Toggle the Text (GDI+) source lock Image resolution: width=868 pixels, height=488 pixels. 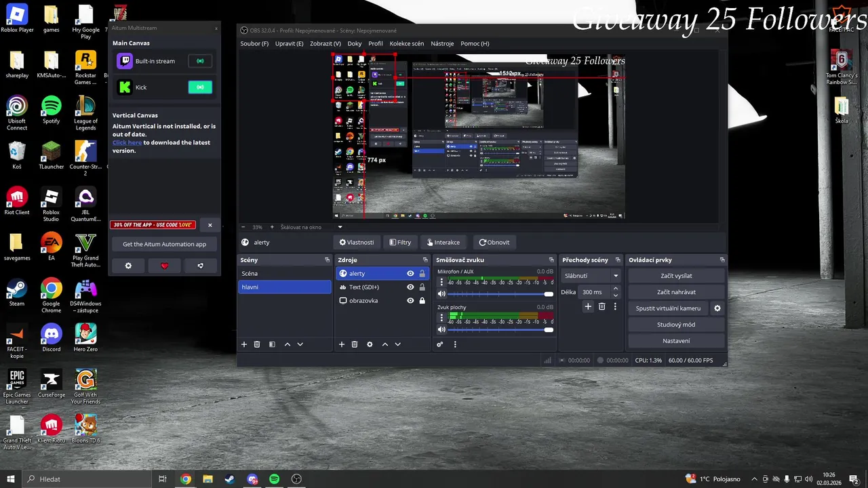422,287
